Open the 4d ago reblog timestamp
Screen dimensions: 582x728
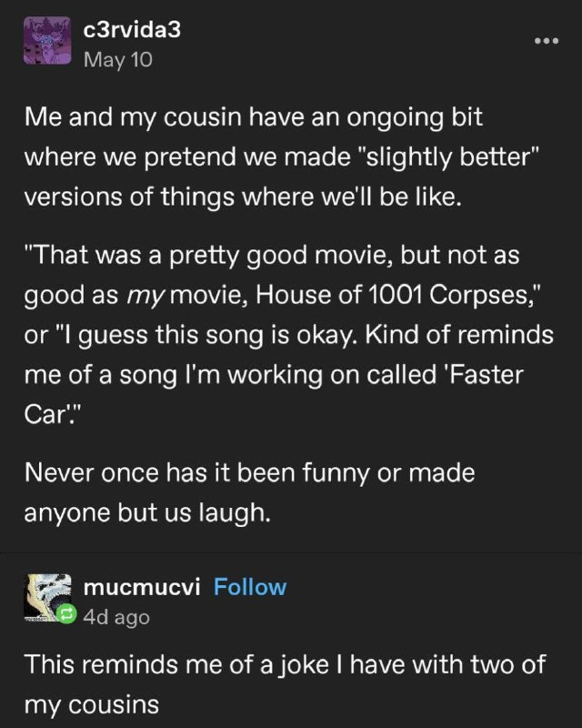pos(116,617)
